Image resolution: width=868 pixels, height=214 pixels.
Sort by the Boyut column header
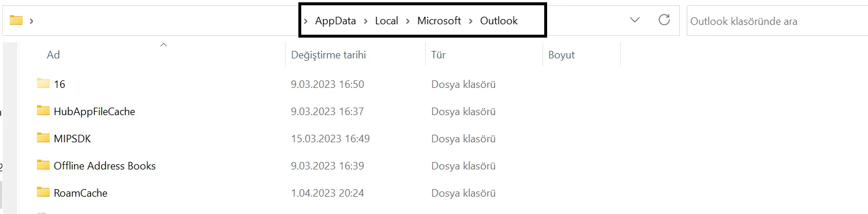(x=582, y=55)
